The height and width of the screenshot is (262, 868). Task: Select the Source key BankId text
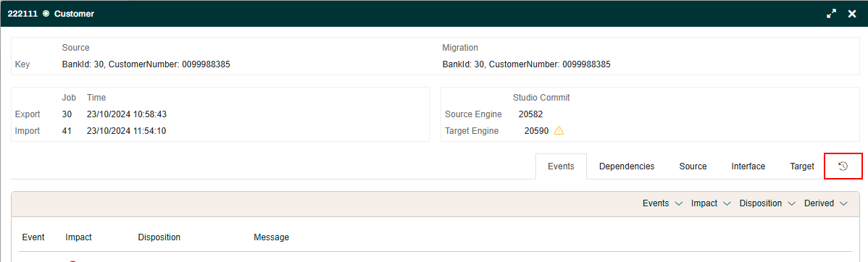[x=146, y=64]
